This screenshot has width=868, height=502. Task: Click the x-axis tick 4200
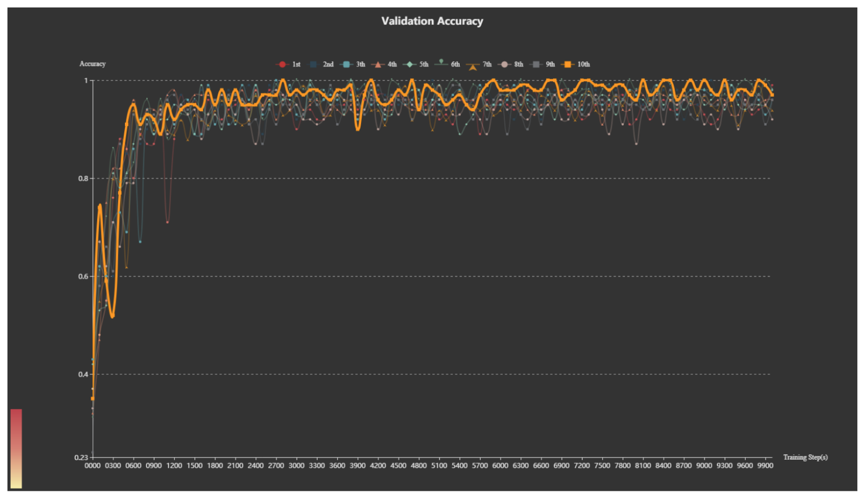[378, 466]
